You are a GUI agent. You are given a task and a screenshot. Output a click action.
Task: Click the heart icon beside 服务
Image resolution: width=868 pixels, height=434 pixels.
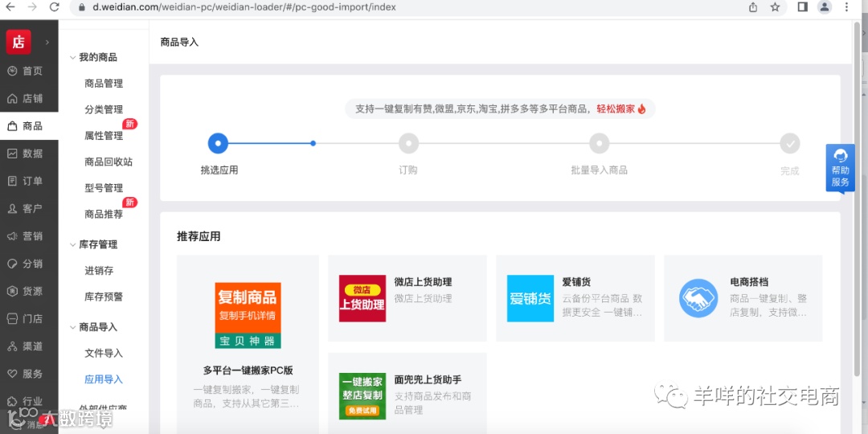(12, 374)
